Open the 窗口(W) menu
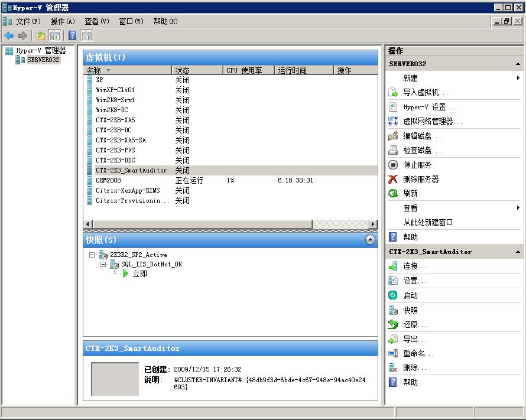This screenshot has width=526, height=420. click(x=131, y=21)
